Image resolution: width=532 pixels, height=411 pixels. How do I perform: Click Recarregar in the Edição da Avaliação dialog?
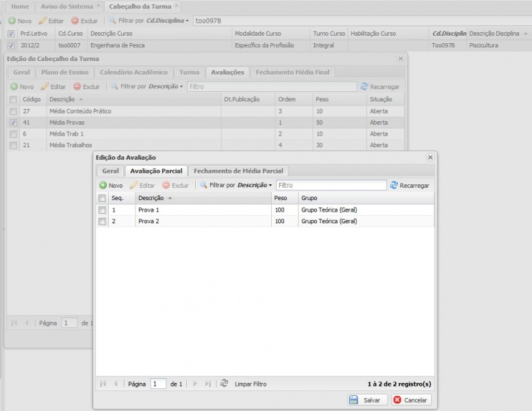[409, 185]
